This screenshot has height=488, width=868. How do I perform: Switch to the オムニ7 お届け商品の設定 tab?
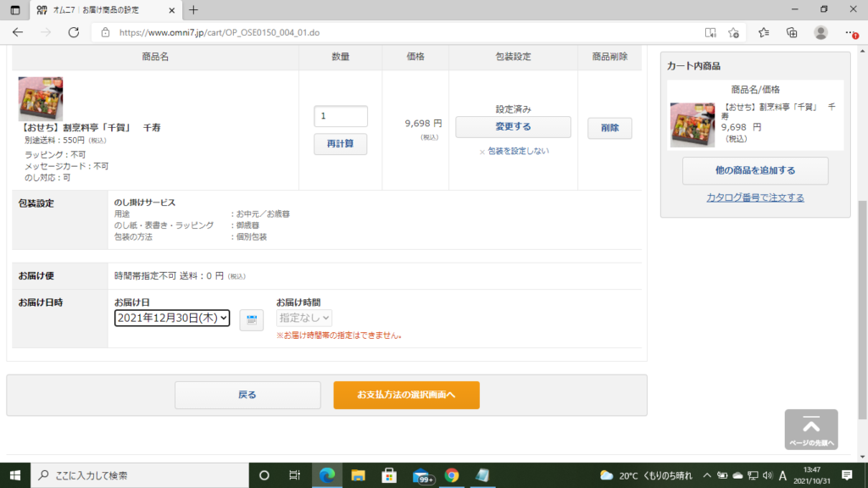[103, 10]
